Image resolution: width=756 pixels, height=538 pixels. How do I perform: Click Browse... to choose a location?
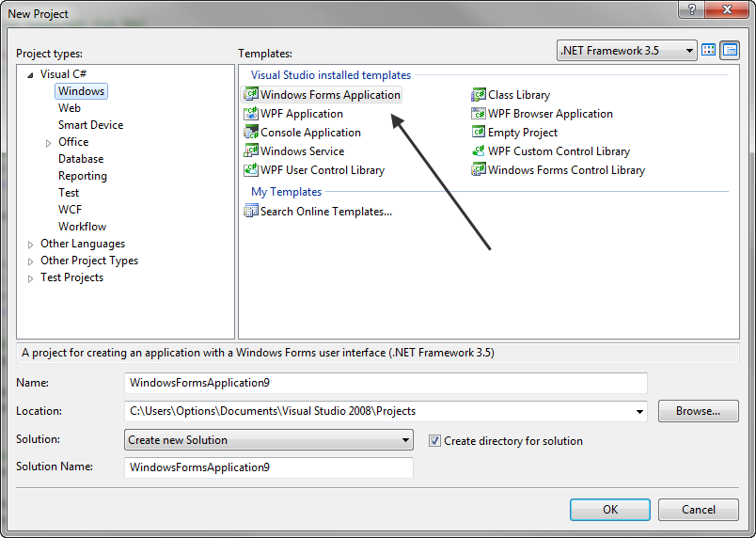[698, 411]
